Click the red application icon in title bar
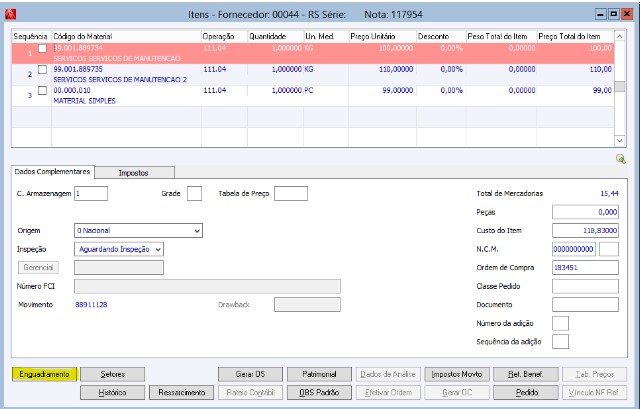The width and height of the screenshot is (640, 409). click(x=10, y=14)
